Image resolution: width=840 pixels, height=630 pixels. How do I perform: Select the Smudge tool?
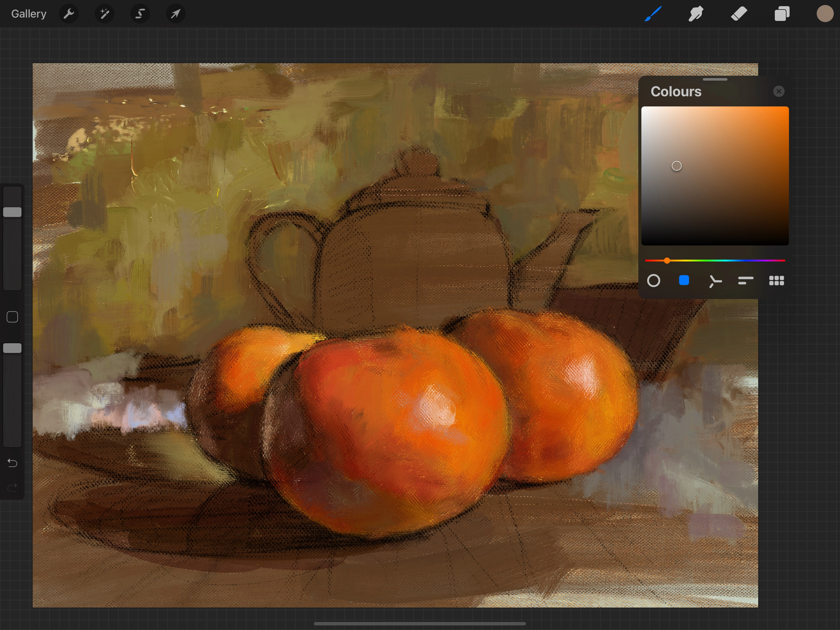(x=696, y=14)
